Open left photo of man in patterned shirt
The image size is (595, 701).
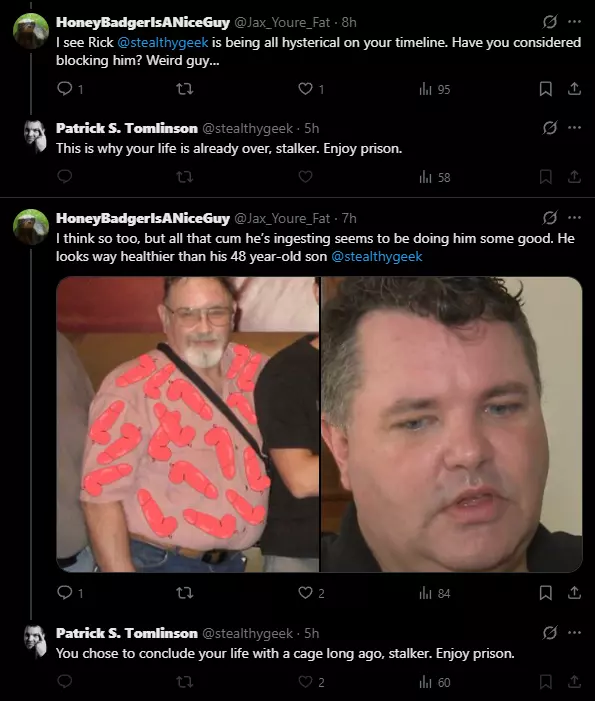pyautogui.click(x=188, y=424)
